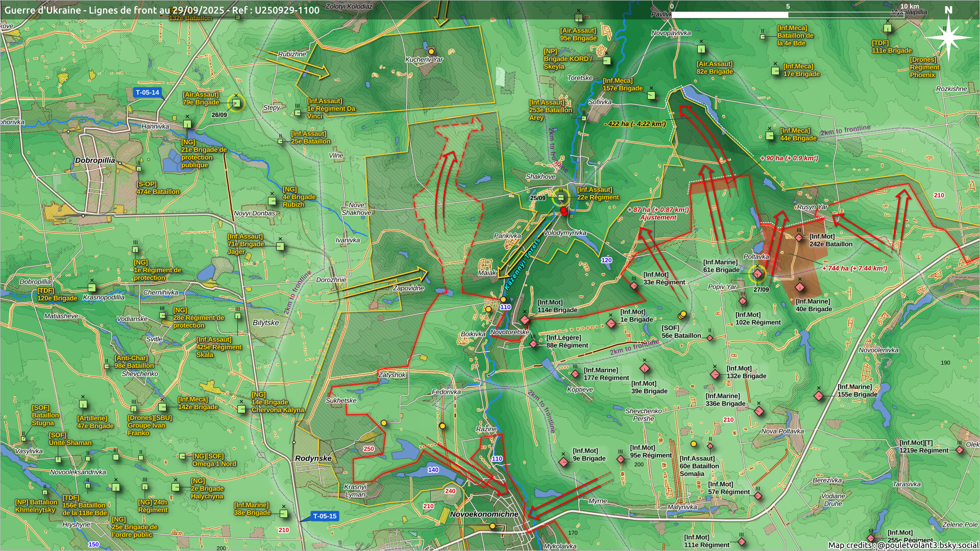
Task: Click the Brigade KORD green unit marker
Action: tap(607, 60)
